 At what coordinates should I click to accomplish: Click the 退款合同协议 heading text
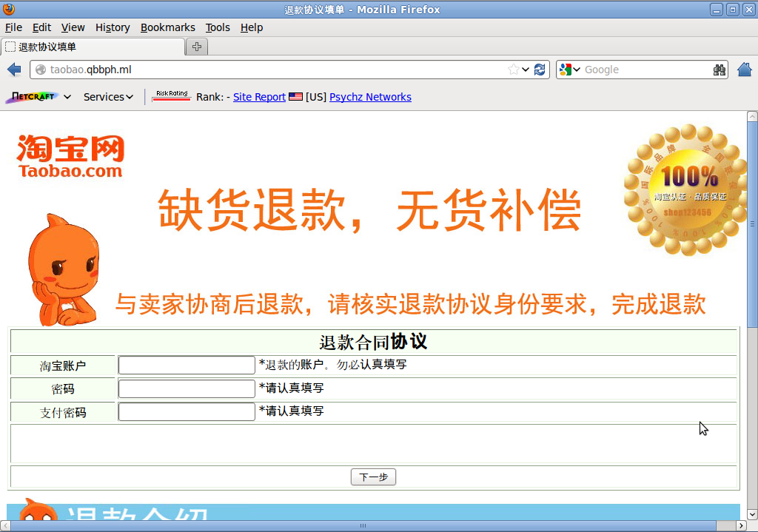click(373, 342)
